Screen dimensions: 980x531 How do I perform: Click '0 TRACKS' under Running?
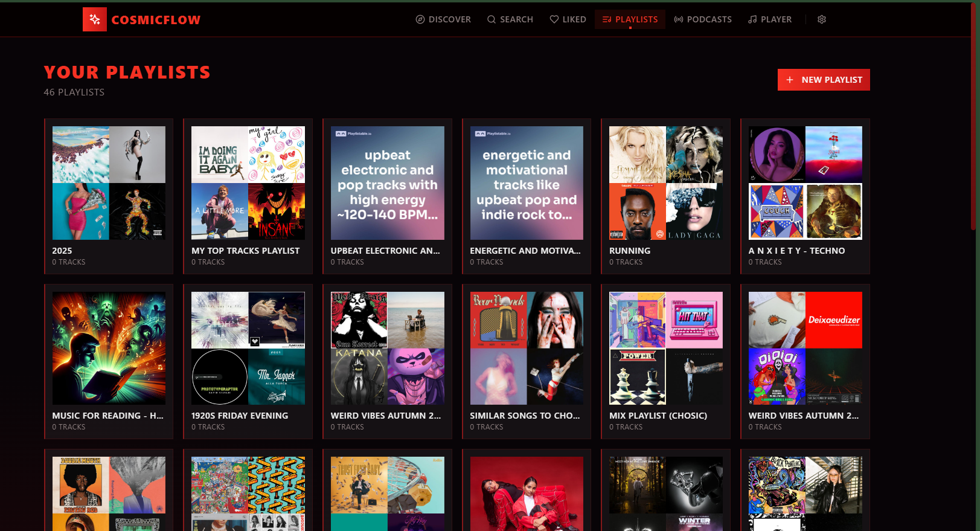tap(626, 262)
